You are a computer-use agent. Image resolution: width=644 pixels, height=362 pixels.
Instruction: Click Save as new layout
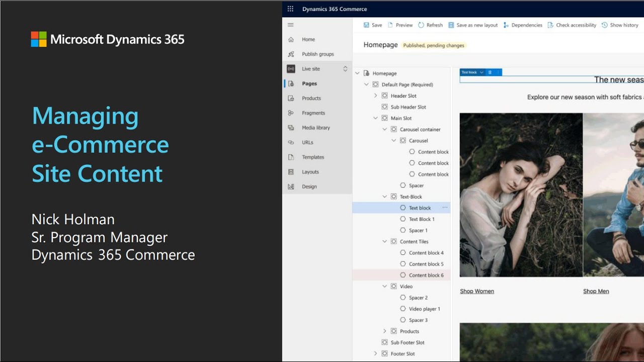point(473,25)
